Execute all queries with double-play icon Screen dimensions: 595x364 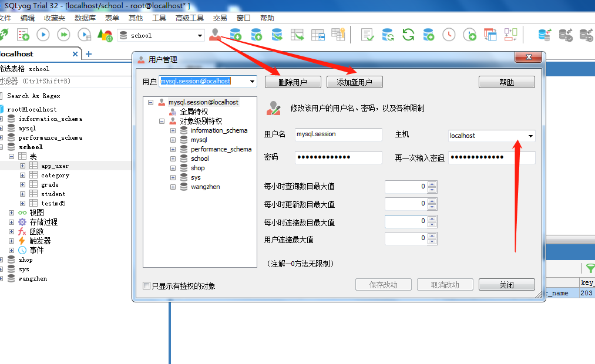click(x=64, y=35)
